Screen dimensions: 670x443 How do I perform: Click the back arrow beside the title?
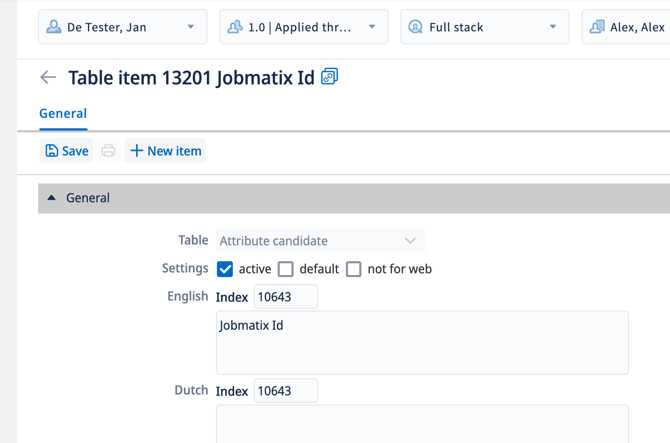pyautogui.click(x=48, y=77)
